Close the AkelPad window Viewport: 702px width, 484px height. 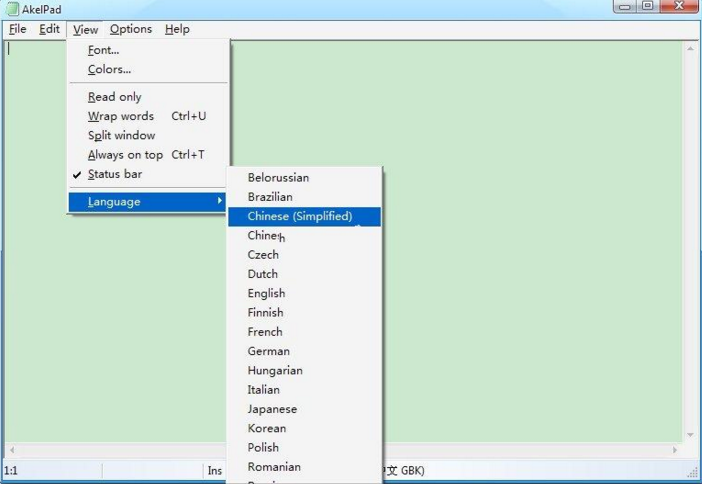(679, 6)
